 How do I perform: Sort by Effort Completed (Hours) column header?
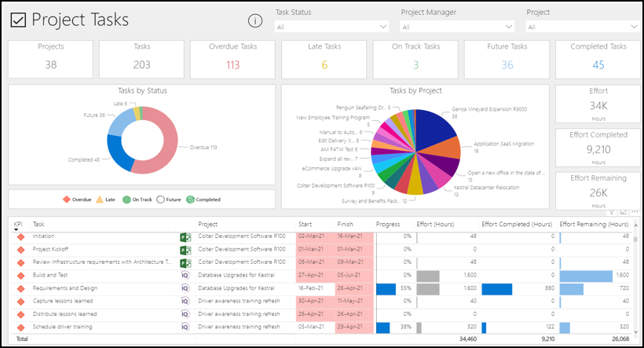coord(517,225)
